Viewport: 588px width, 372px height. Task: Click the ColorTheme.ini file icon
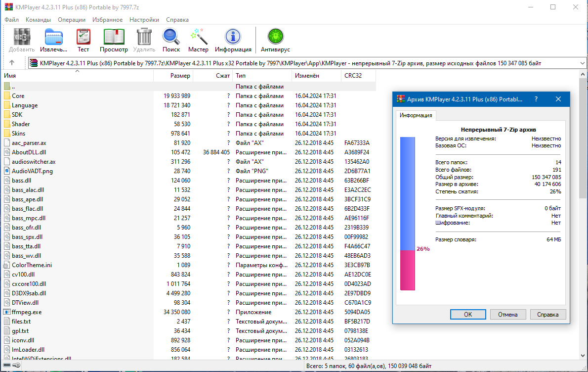click(7, 265)
